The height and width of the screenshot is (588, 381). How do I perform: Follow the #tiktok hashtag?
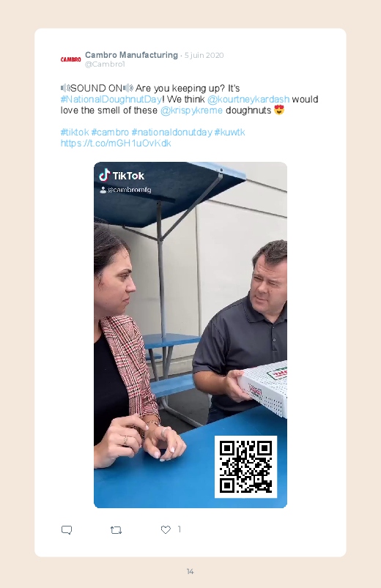[x=74, y=133]
